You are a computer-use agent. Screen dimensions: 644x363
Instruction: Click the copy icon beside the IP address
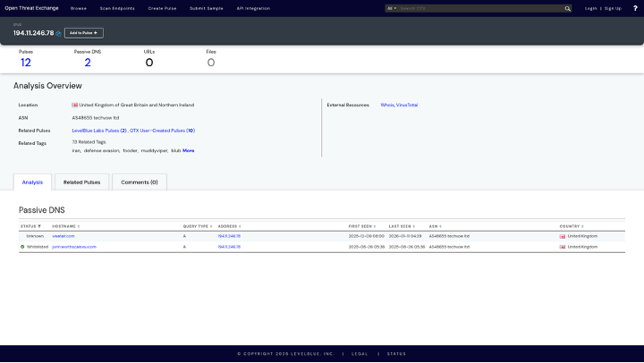coord(59,33)
